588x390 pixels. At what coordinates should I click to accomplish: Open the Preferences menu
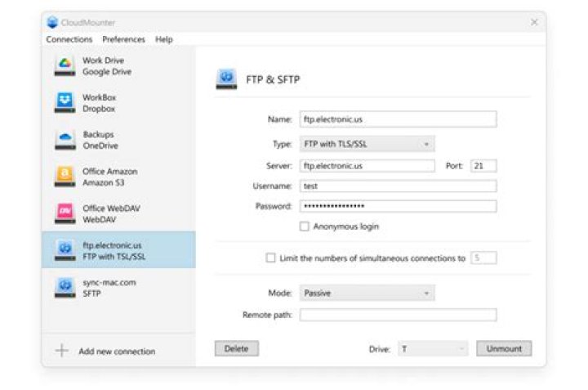pos(123,39)
